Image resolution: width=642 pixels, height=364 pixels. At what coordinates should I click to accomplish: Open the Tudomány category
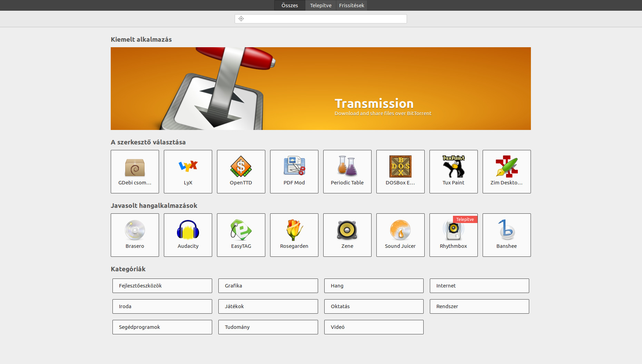click(x=268, y=327)
